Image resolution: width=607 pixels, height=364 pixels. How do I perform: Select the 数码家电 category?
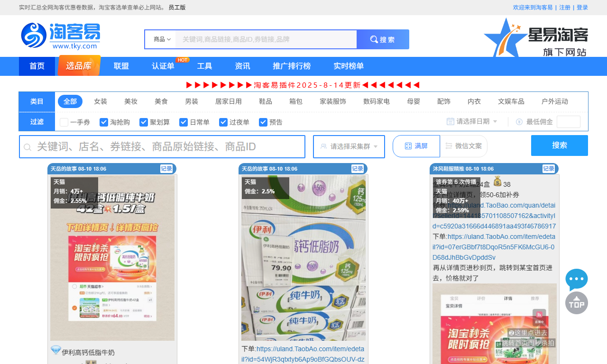tap(377, 101)
